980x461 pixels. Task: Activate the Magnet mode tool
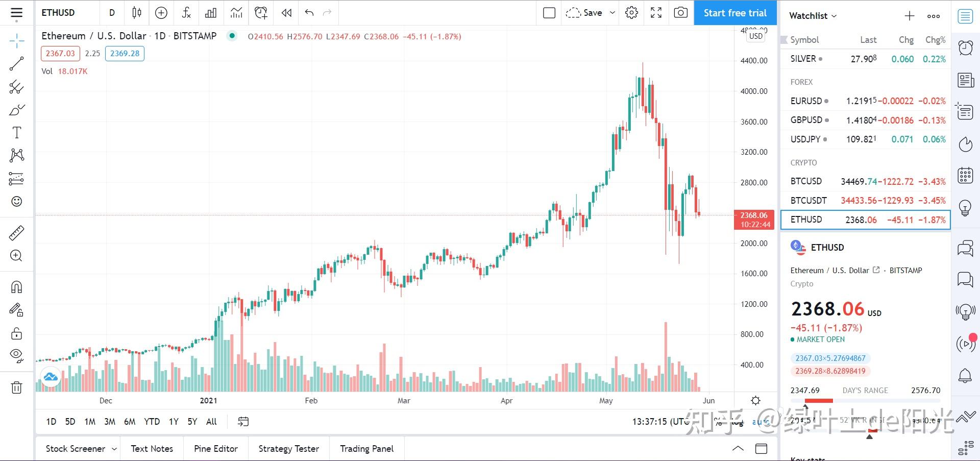click(16, 287)
